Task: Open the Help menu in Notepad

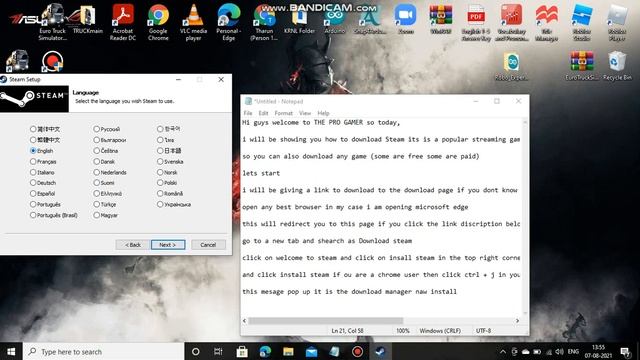Action: point(323,113)
